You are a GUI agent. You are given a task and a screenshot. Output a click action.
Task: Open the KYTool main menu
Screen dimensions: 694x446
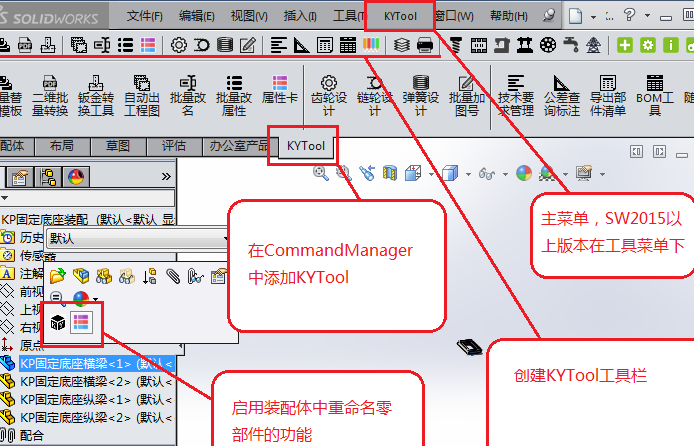coord(400,16)
